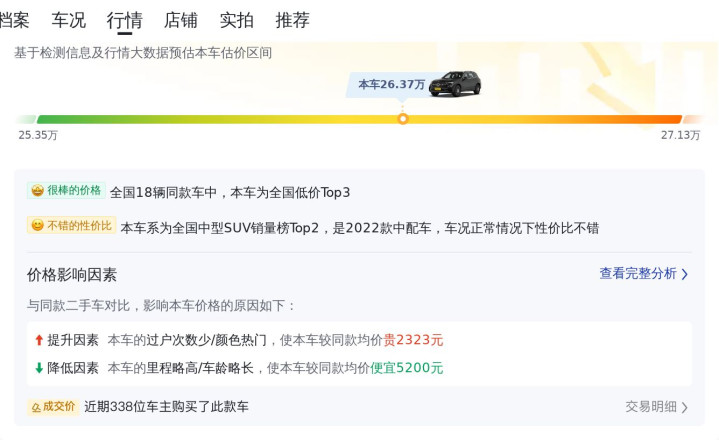The height and width of the screenshot is (440, 719).
Task: Click the 不错的性价比 badge icon
Action: point(37,227)
